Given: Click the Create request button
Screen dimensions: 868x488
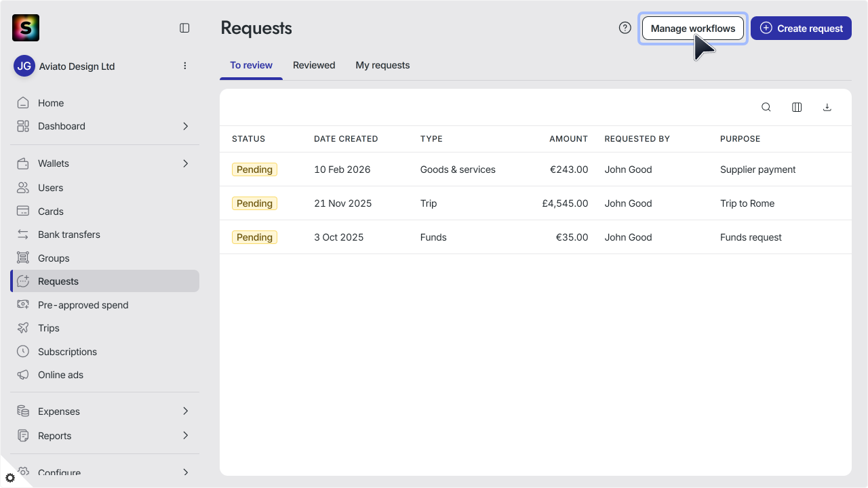Looking at the screenshot, I should click(x=801, y=28).
